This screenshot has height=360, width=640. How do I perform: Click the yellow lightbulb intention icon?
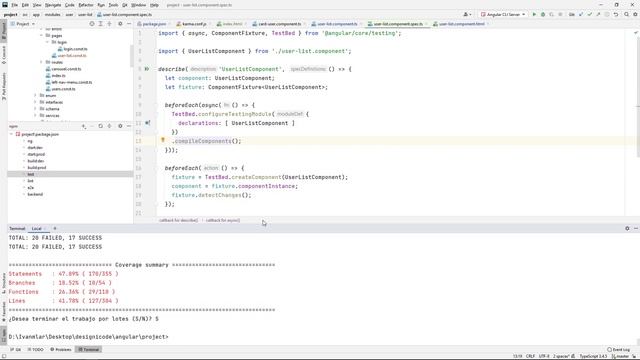point(163,140)
